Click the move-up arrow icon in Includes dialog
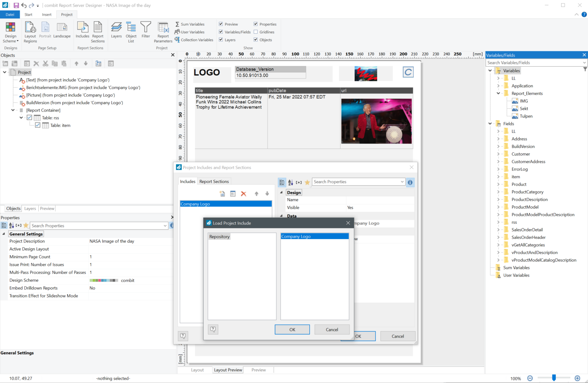 (x=256, y=194)
